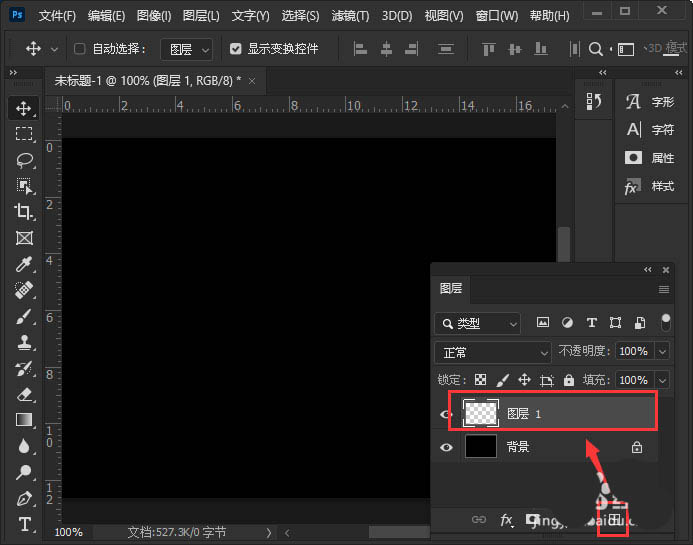Filter layers by shape layer icon

pos(615,323)
